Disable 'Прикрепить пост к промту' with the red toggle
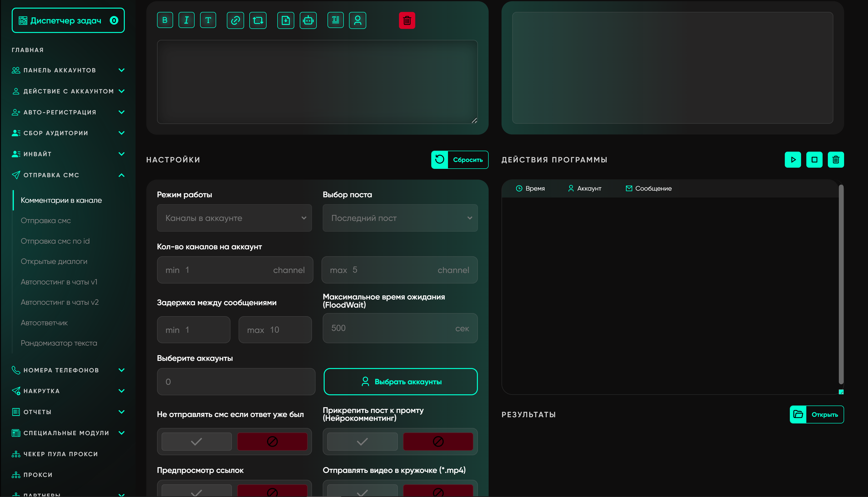868x497 pixels. (438, 441)
